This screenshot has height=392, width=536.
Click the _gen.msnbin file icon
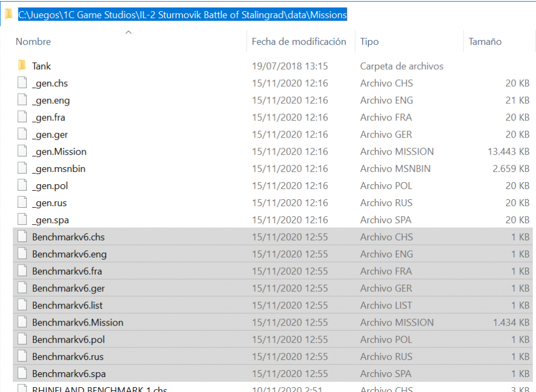pyautogui.click(x=22, y=169)
